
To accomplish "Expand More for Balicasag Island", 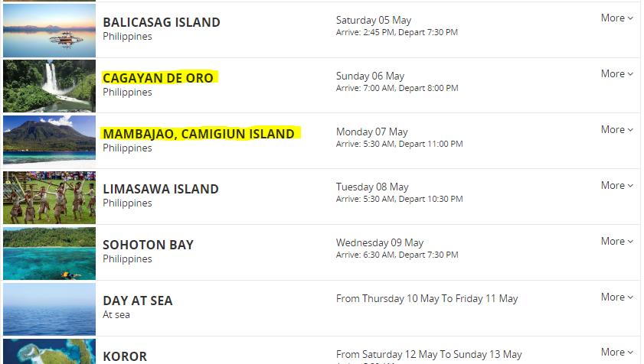I will tap(617, 18).
